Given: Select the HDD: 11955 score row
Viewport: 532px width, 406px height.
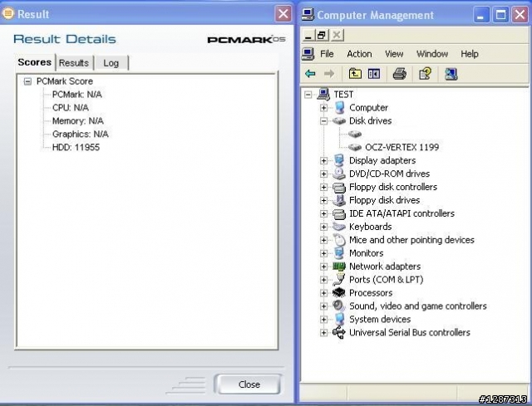Looking at the screenshot, I should [x=76, y=148].
